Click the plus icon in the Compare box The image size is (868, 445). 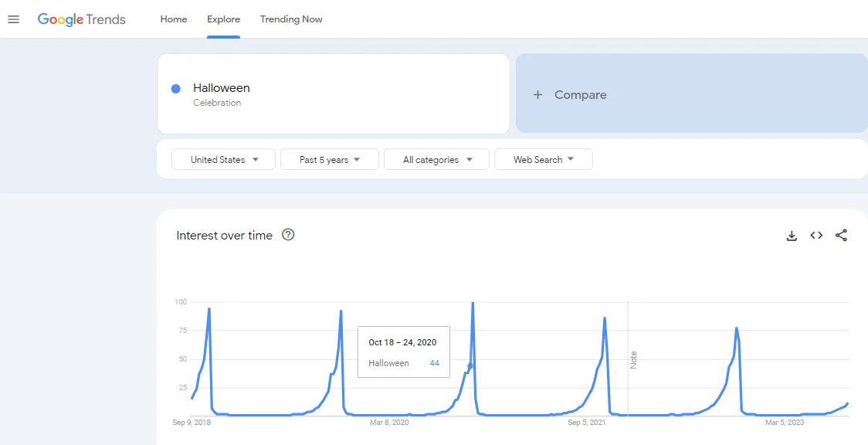[x=538, y=95]
